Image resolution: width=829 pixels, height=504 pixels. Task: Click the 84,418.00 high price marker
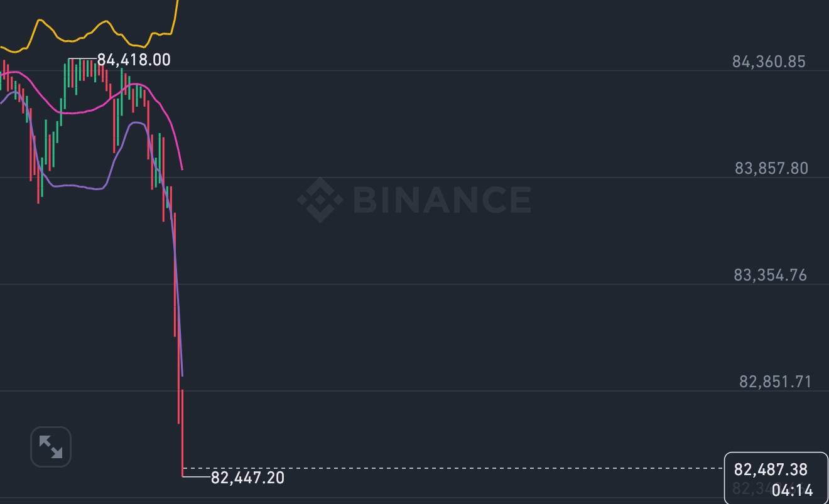(x=134, y=60)
